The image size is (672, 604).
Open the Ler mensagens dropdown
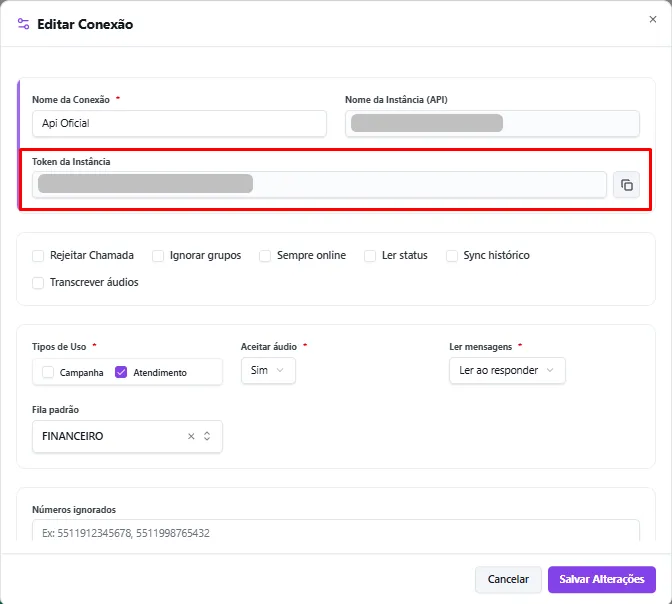click(x=507, y=370)
